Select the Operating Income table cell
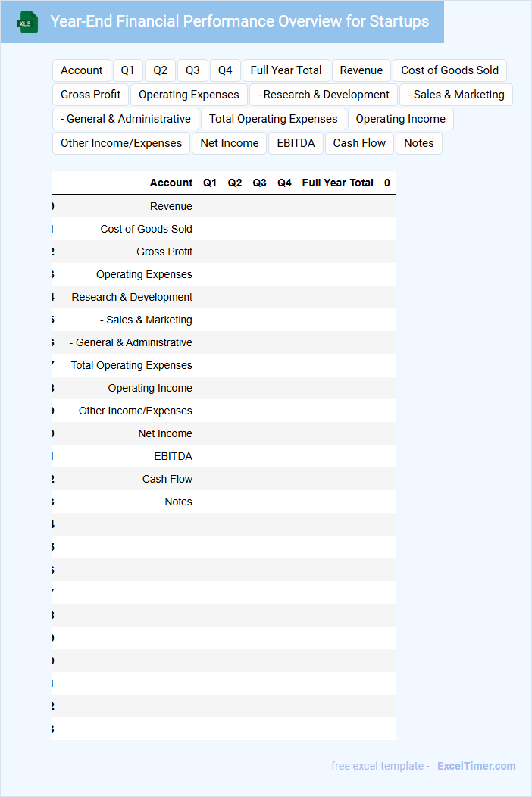This screenshot has height=797, width=532. pos(150,389)
